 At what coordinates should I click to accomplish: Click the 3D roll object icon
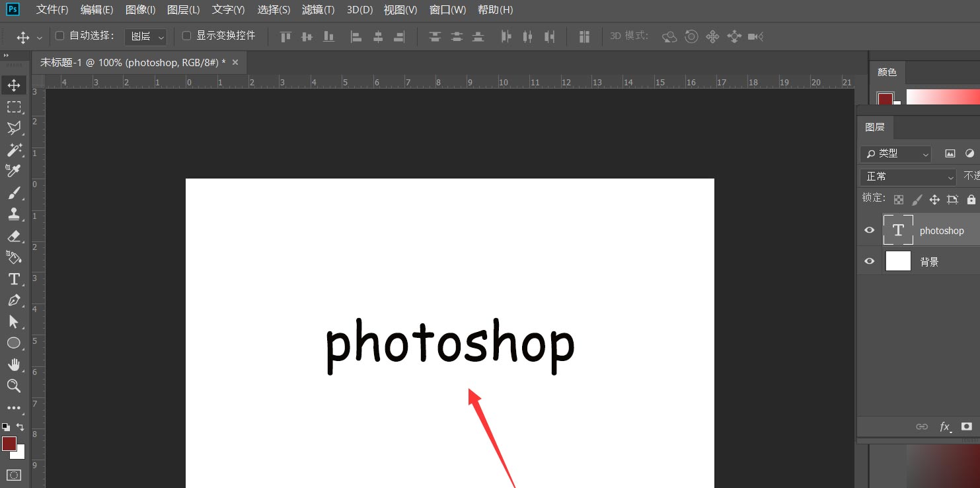pyautogui.click(x=691, y=36)
